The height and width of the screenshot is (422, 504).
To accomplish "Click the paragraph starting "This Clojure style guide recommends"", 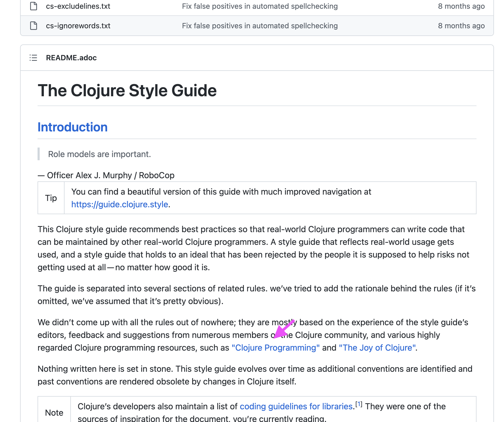I will click(x=254, y=248).
